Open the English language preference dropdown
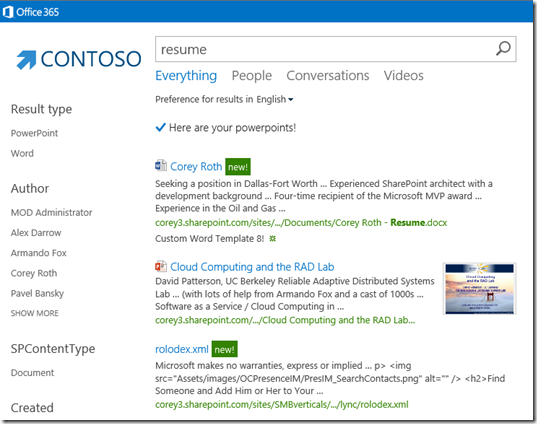Viewport: 537px width, 424px height. click(275, 99)
